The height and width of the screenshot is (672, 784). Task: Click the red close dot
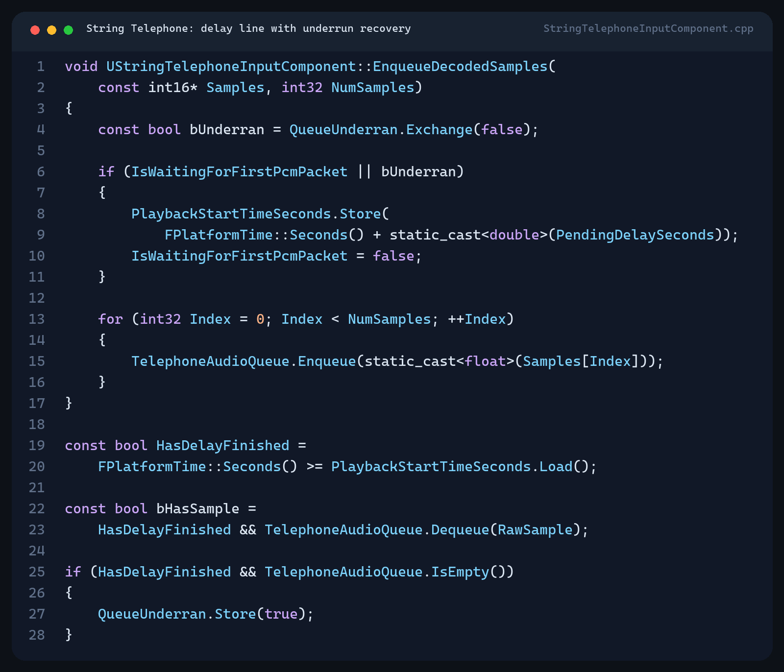pos(35,30)
